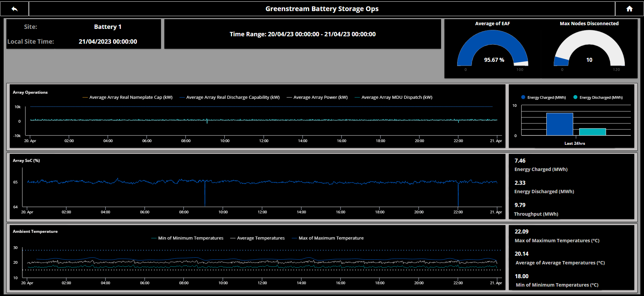Click local site time 21/04/2023 00:00:00
644x296 pixels.
108,42
